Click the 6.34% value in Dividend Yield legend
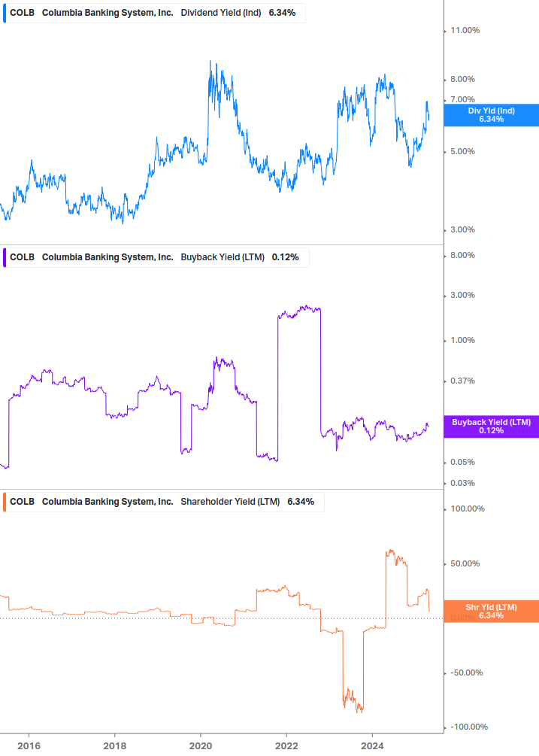The width and height of the screenshot is (539, 756). point(282,13)
